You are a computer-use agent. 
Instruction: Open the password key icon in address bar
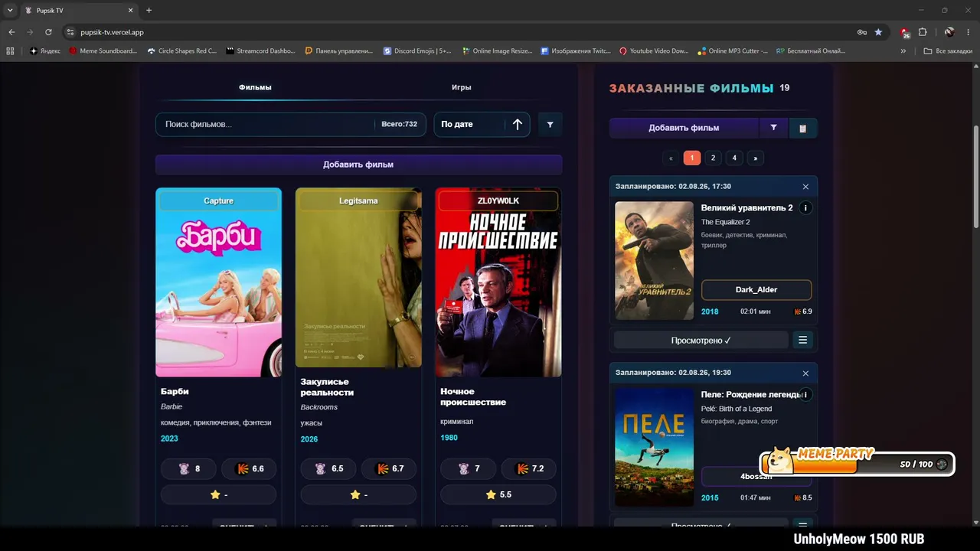tap(862, 32)
